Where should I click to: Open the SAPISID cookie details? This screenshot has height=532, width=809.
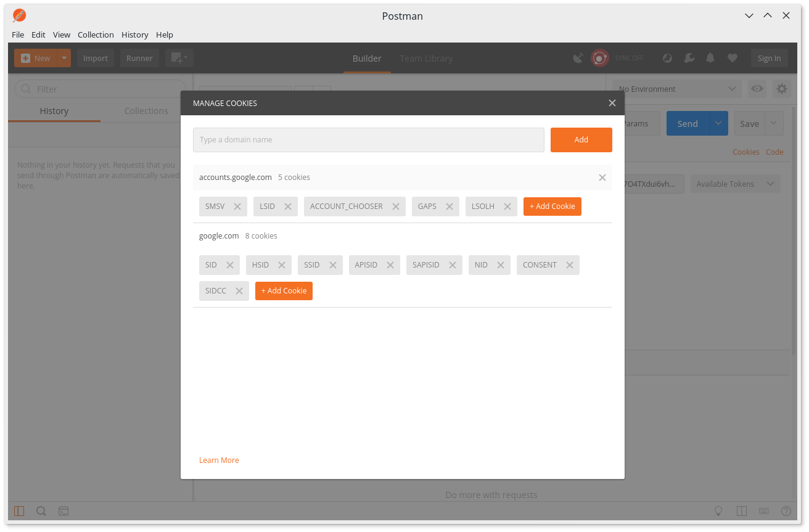click(x=426, y=265)
